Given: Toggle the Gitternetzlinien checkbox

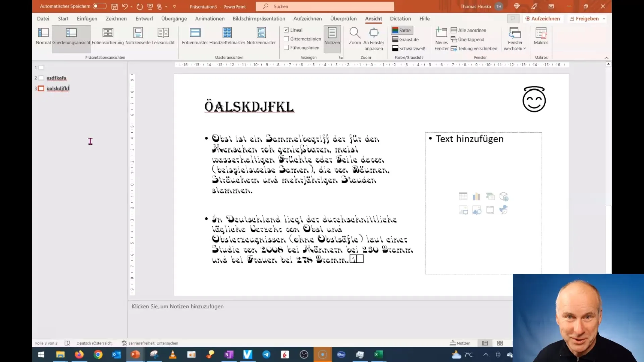Looking at the screenshot, I should [x=287, y=39].
